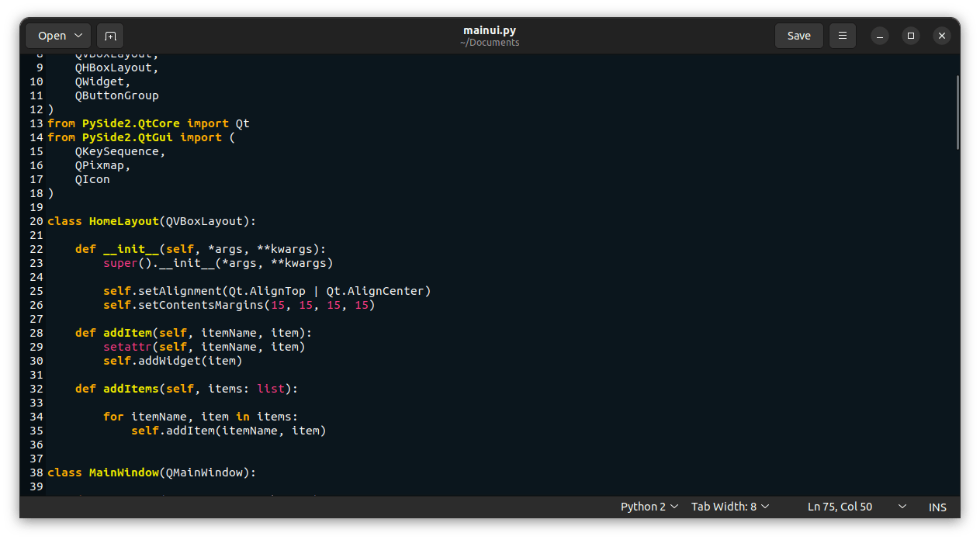Click the def addItem method line

point(193,333)
